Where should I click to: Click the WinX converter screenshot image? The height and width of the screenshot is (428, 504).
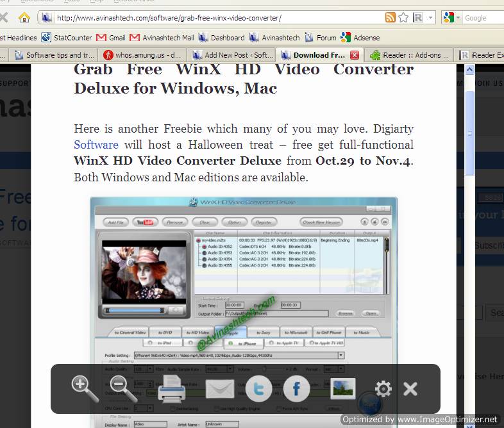[243, 312]
